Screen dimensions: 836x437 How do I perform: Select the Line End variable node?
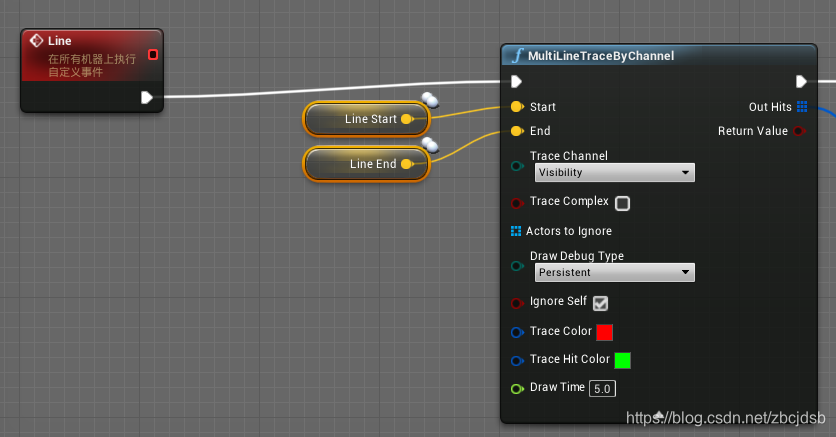point(366,164)
